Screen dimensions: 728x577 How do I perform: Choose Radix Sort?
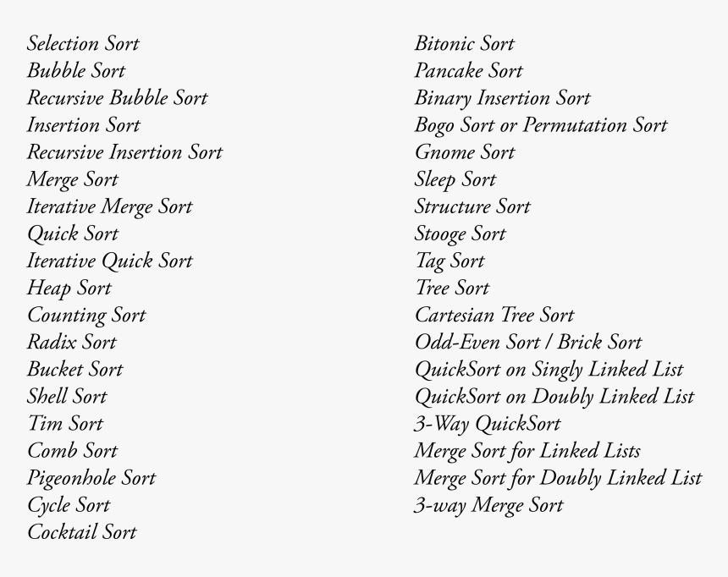(71, 342)
